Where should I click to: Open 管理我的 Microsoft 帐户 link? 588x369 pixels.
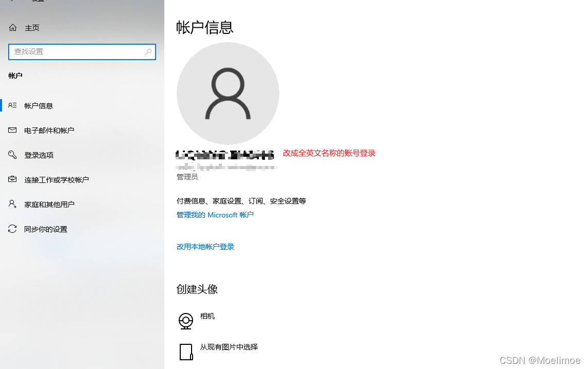tap(215, 215)
